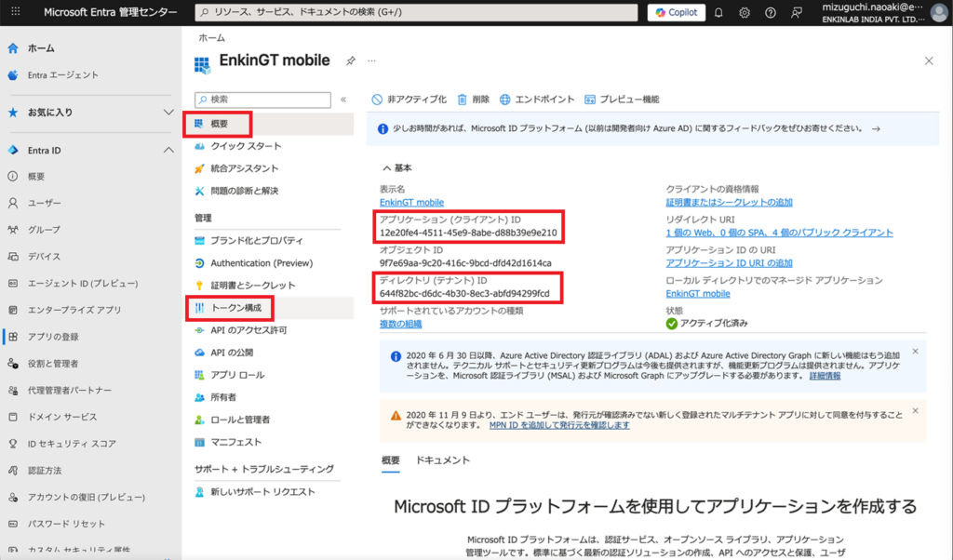Click エンドポイント toolbar button
Screen dimensions: 953x560
click(536, 100)
